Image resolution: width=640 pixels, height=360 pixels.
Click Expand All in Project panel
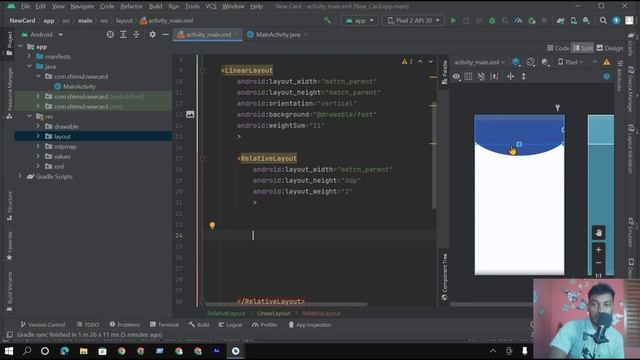123,35
